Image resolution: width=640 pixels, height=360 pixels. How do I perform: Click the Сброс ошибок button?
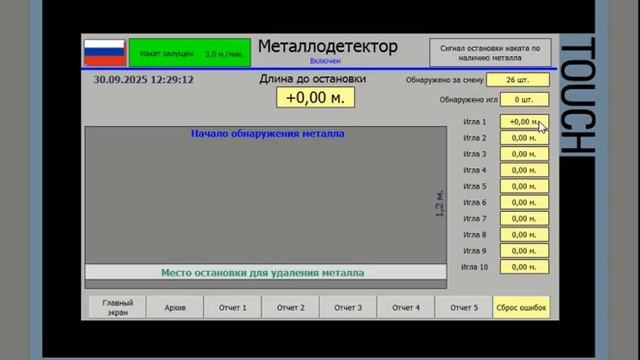[521, 307]
